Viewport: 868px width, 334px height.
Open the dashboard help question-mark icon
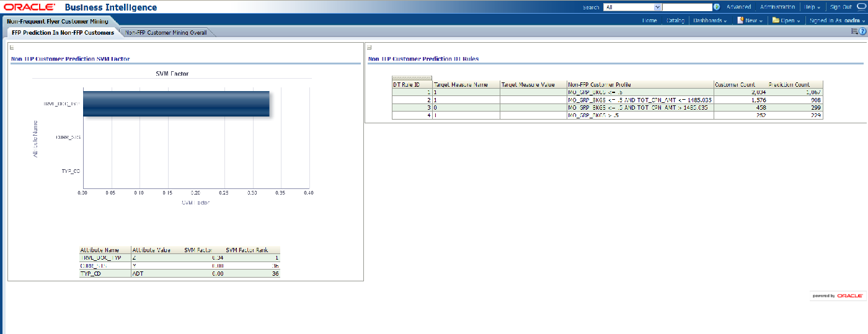pyautogui.click(x=862, y=31)
